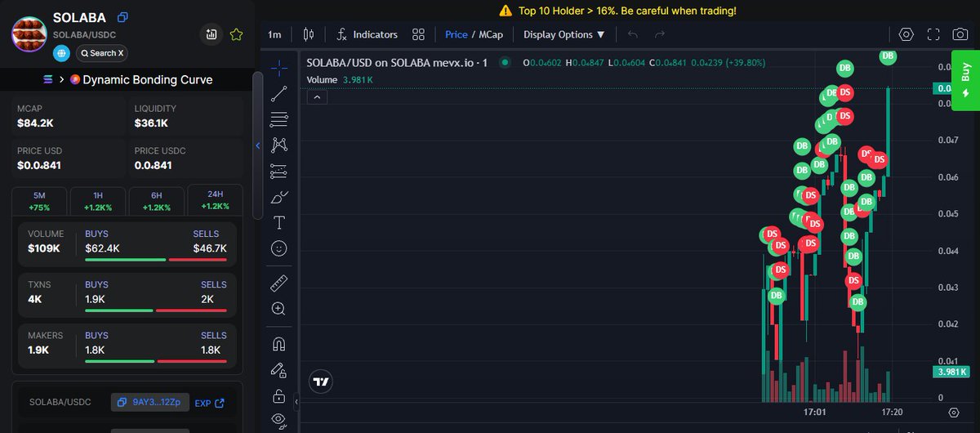Viewport: 980px width, 433px height.
Task: Add SOLABA to favorites with star
Action: point(236,34)
